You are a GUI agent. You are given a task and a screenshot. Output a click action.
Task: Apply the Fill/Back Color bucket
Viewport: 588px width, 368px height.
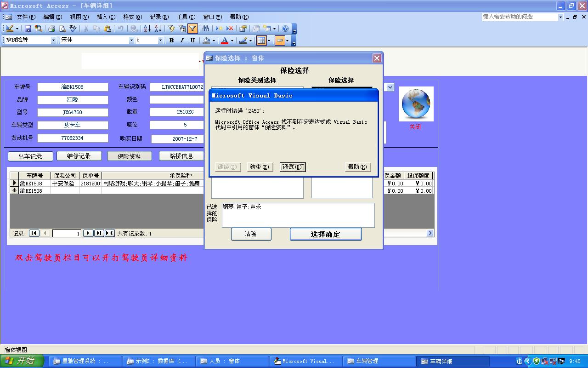click(206, 40)
